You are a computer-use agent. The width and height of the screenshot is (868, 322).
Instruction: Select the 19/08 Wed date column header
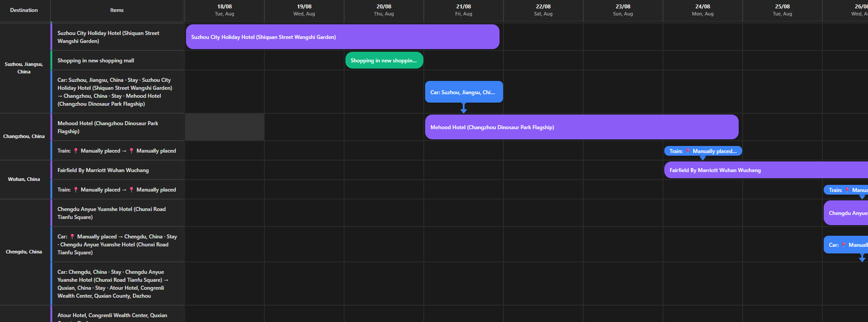point(304,10)
